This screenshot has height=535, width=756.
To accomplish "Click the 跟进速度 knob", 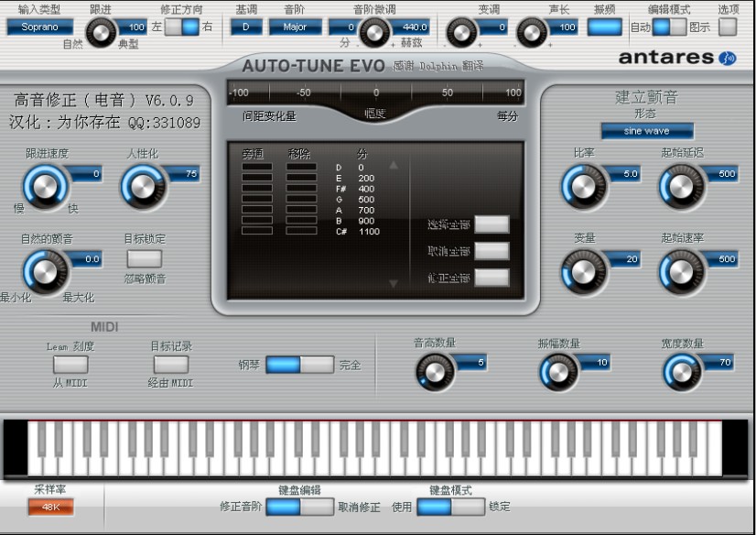I will click(x=46, y=187).
